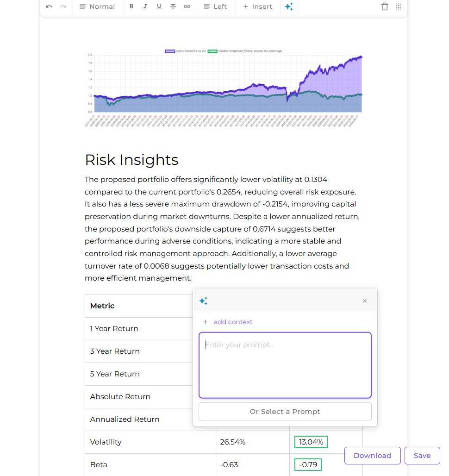Screen dimensions: 449x476
Task: Open the Or Select a Prompt list
Action: [285, 411]
